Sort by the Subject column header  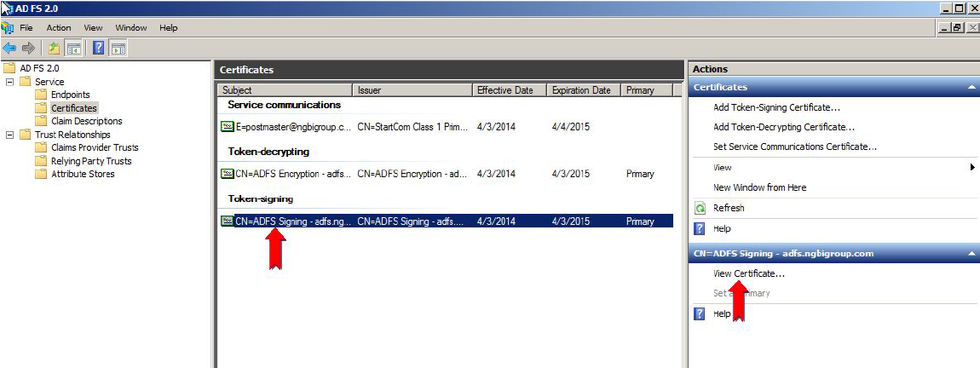(x=285, y=90)
